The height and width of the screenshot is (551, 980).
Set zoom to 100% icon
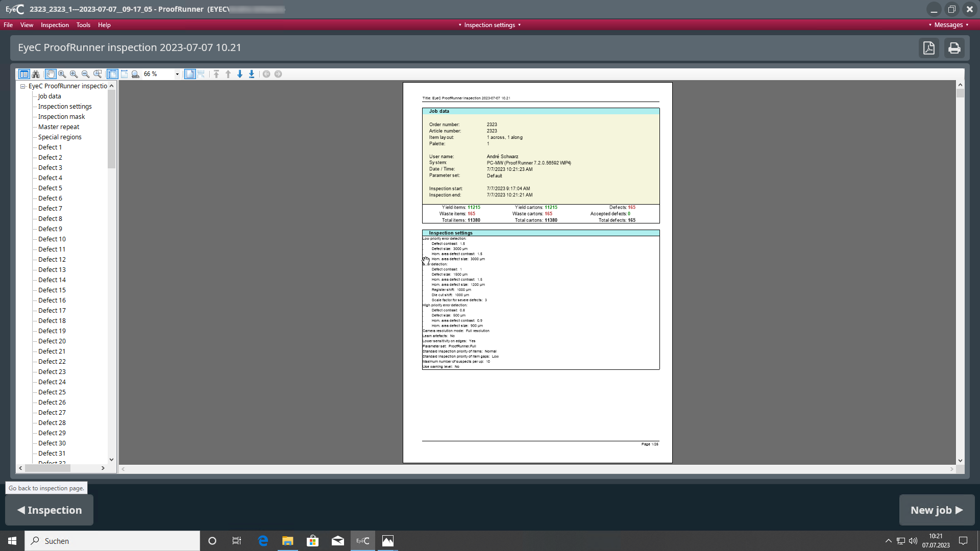pos(135,74)
